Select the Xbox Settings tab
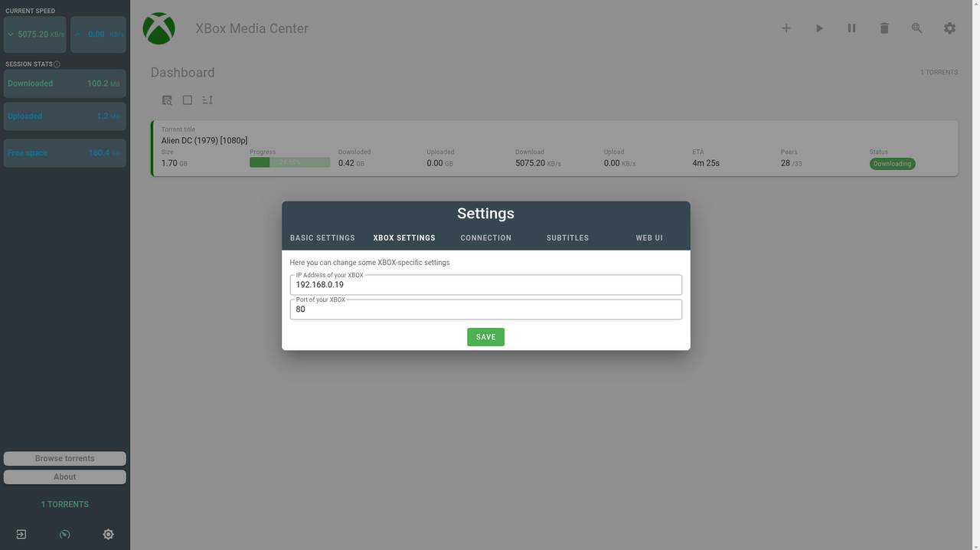 404,238
